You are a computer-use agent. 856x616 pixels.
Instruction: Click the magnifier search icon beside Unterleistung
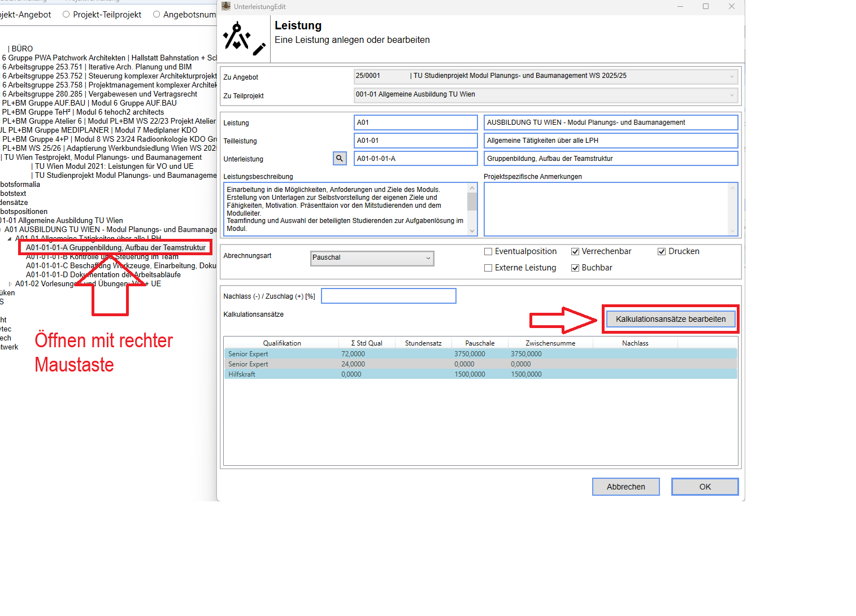point(340,159)
